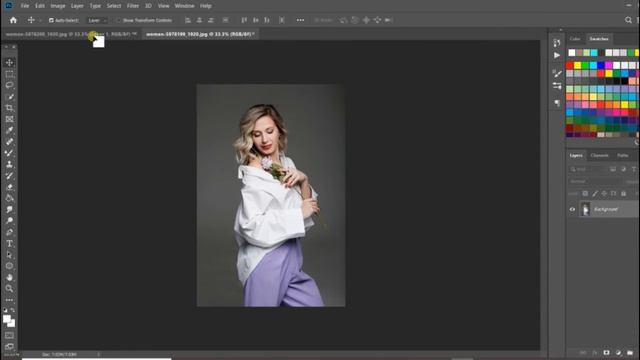Toggle Lock image pixels brush icon
The image size is (640, 360).
pyautogui.click(x=595, y=193)
